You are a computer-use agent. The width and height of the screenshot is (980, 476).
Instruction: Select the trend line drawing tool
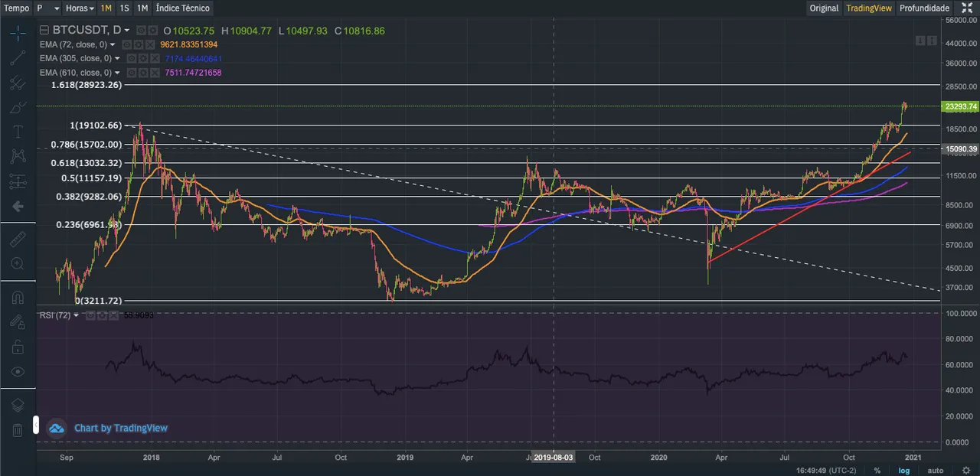[x=18, y=57]
